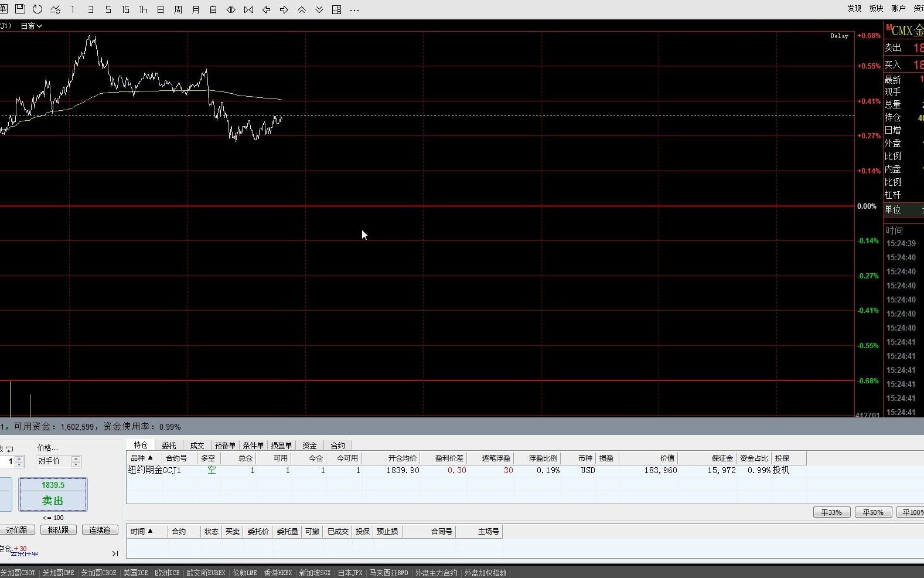Select the weekly 周 period

178,9
